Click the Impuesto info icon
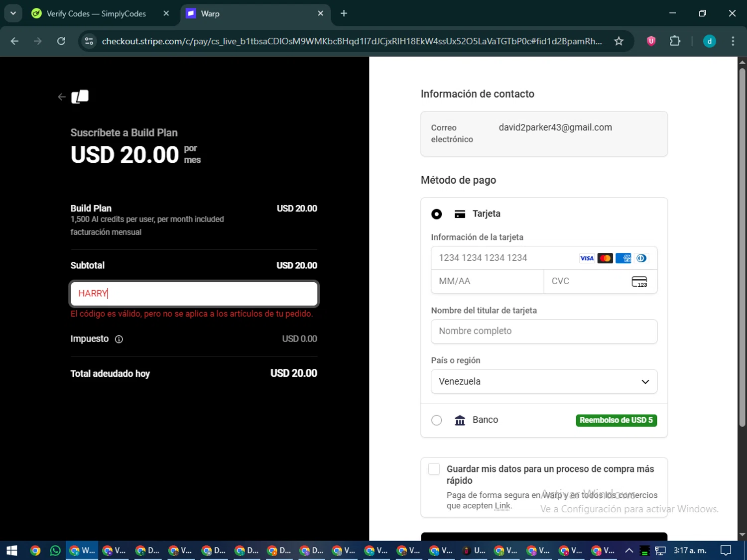The height and width of the screenshot is (560, 747). (x=119, y=339)
